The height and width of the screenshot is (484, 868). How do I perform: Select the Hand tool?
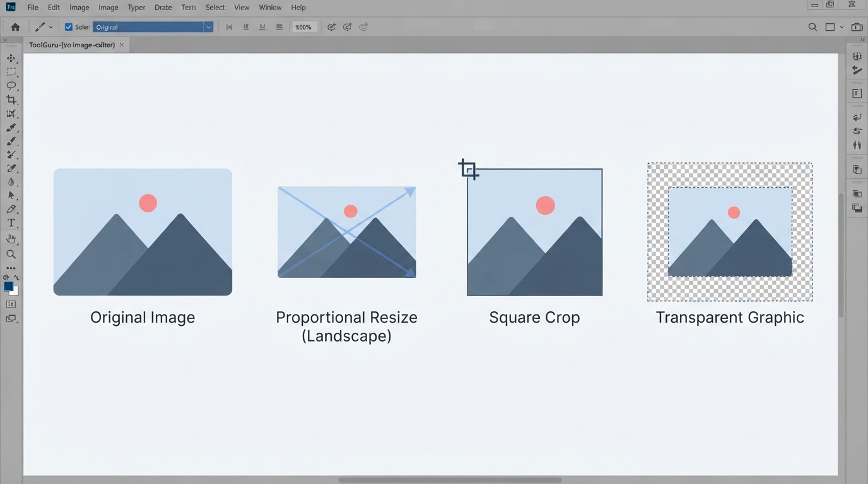[11, 239]
